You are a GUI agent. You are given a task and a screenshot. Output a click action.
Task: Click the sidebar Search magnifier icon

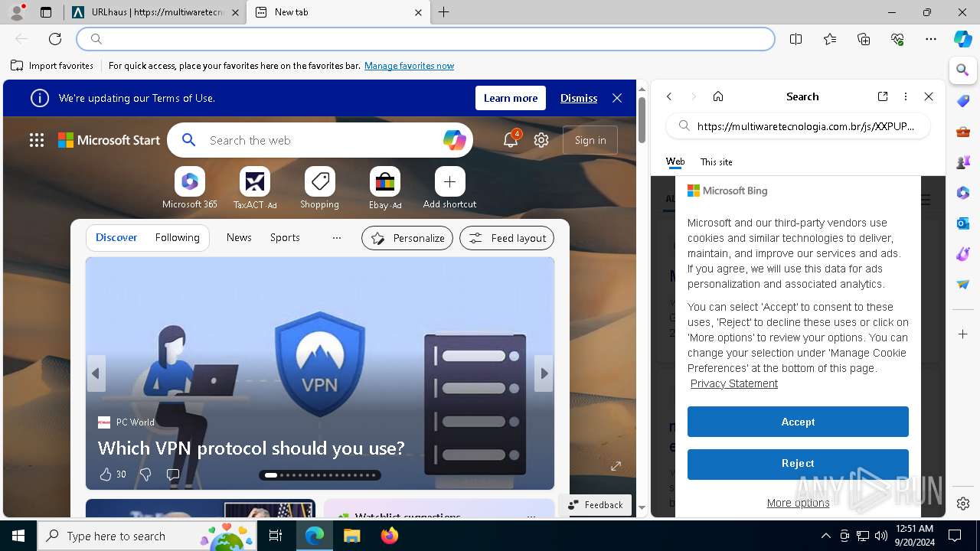963,70
